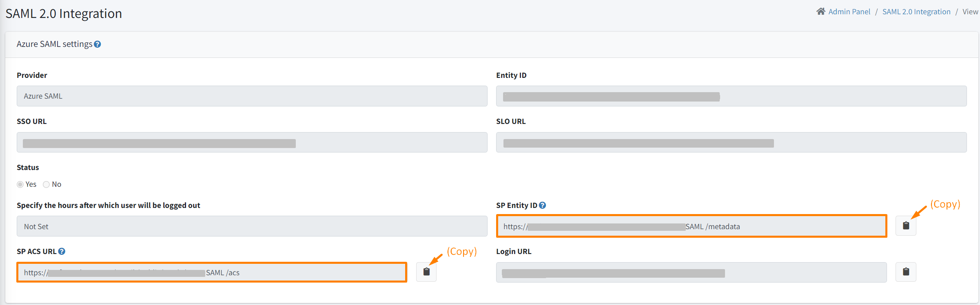This screenshot has height=305, width=980.
Task: Select the No status radio button
Action: pos(47,185)
